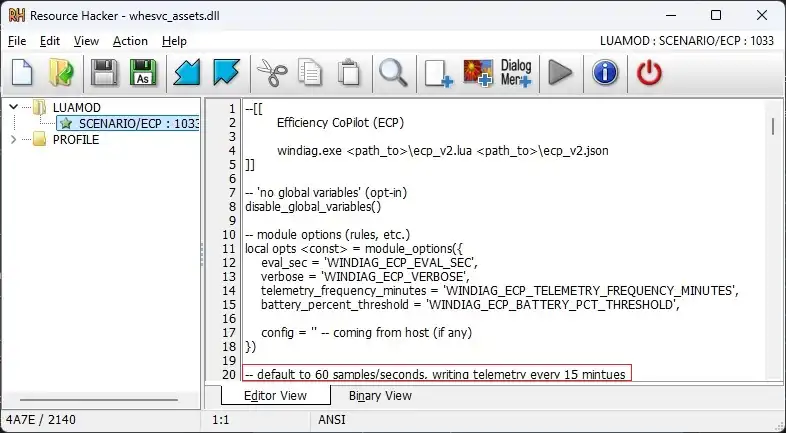Click the Paste clipboard icon
The height and width of the screenshot is (433, 786).
click(349, 73)
